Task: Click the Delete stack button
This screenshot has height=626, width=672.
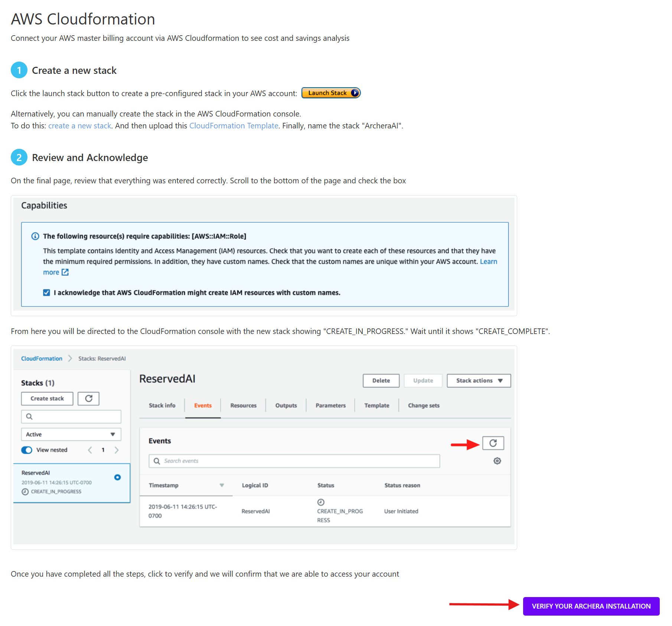Action: [x=381, y=381]
